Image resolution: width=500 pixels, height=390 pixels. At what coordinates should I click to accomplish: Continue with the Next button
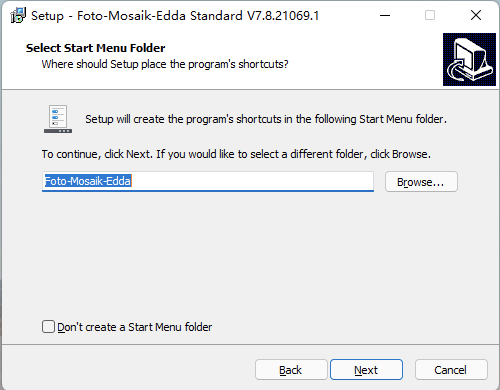click(366, 370)
